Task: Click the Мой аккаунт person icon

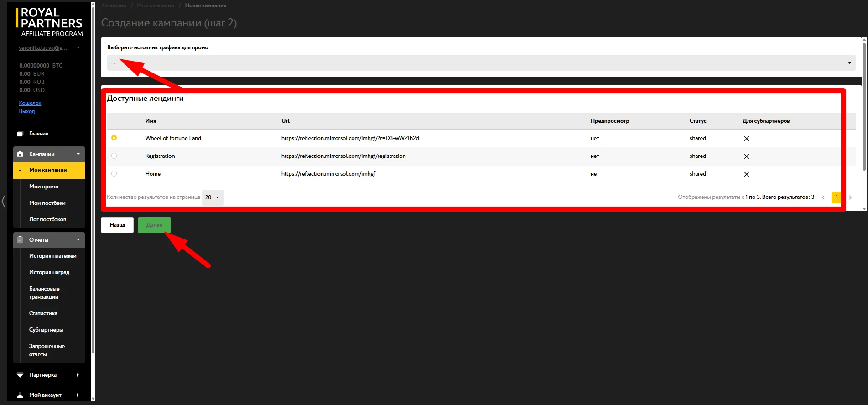Action: point(20,395)
